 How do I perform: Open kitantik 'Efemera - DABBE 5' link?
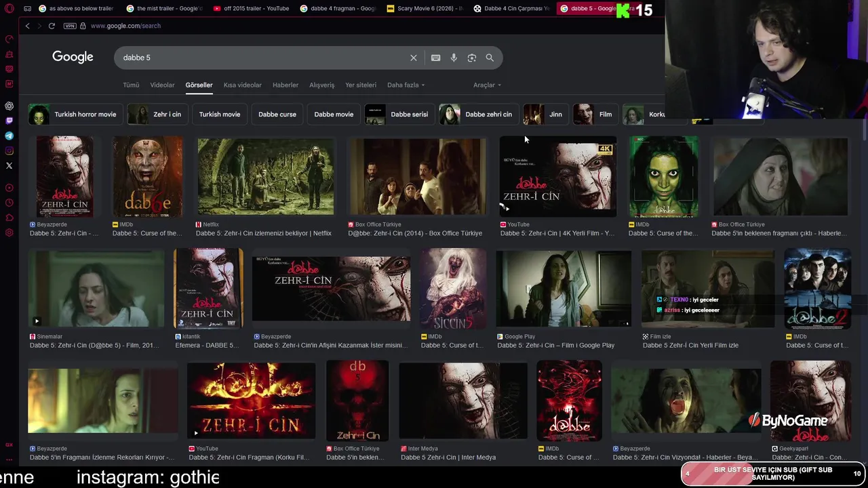(x=207, y=345)
